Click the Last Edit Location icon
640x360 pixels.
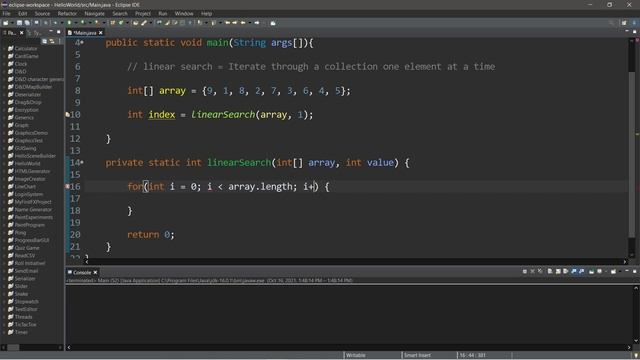tap(227, 23)
